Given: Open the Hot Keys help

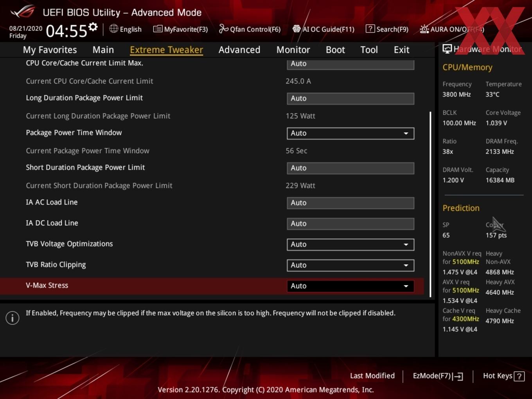Looking at the screenshot, I should coord(503,376).
